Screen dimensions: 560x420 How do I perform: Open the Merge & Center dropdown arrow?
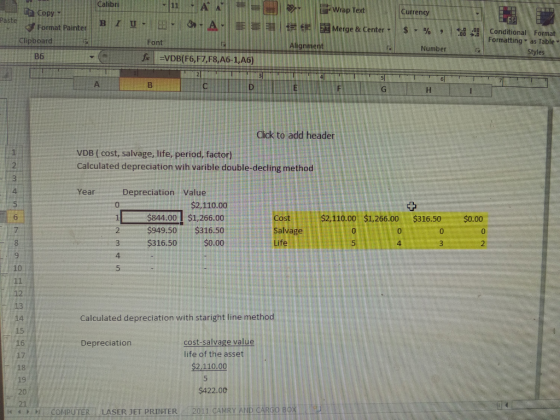(389, 30)
